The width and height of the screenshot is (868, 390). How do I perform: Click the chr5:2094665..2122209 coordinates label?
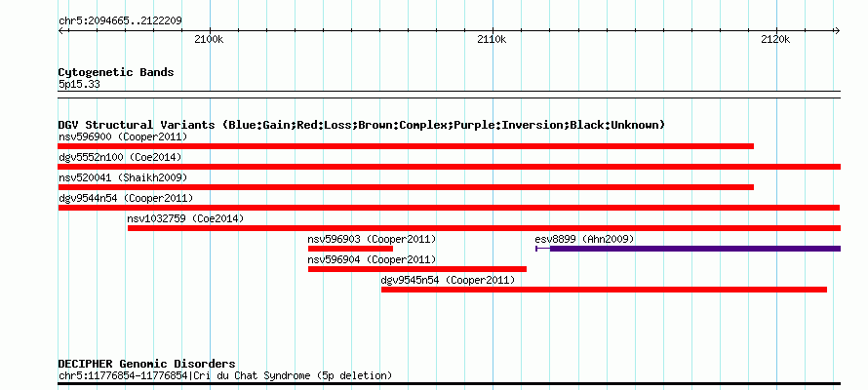(x=120, y=20)
